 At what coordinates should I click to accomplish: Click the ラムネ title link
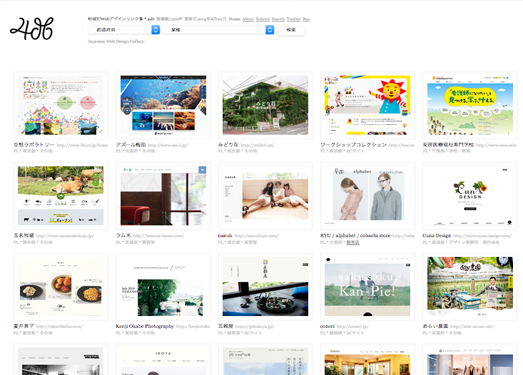[123, 236]
